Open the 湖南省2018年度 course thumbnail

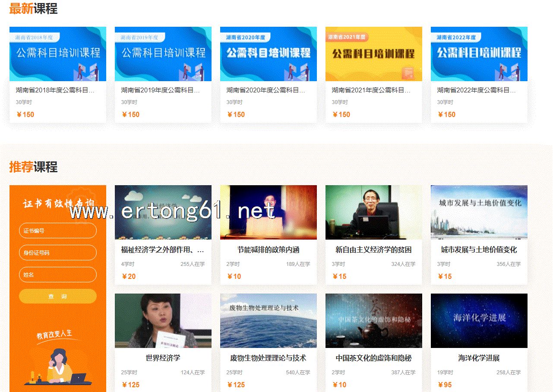pos(57,54)
